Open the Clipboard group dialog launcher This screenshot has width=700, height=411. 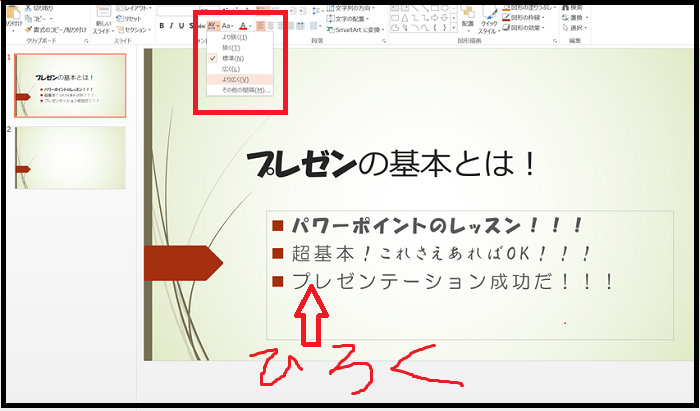tap(86, 41)
